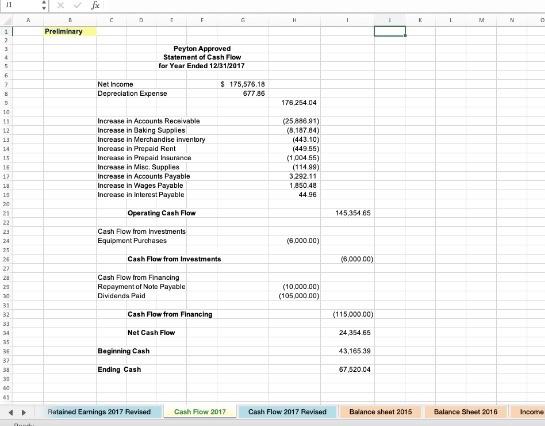The height and width of the screenshot is (426, 545).
Task: Open Cash Flow 2017 Revised sheet tab
Action: click(x=287, y=412)
